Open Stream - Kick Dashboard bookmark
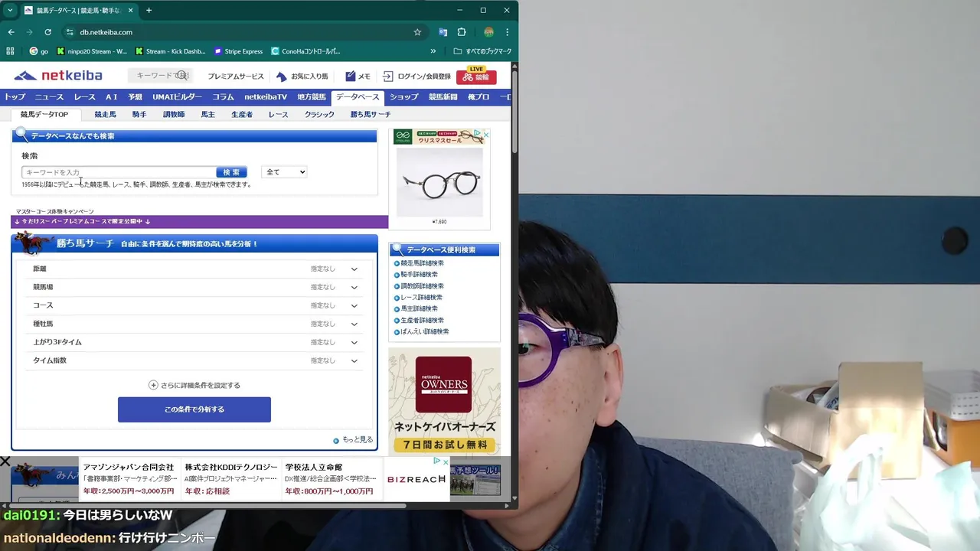This screenshot has width=980, height=551. [x=171, y=51]
